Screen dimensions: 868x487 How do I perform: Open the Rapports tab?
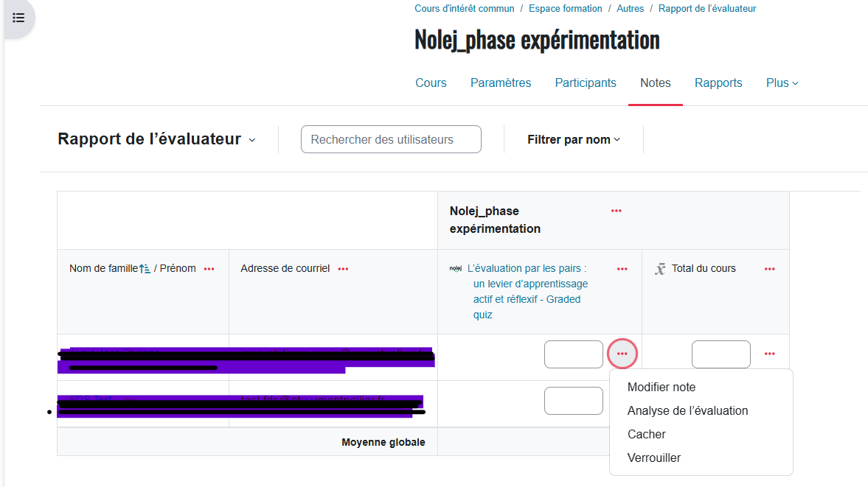[718, 83]
